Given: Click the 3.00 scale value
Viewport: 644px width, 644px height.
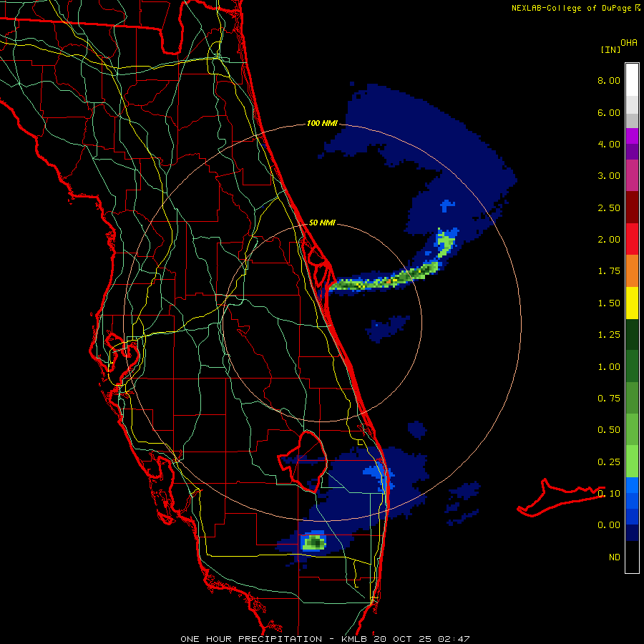Looking at the screenshot, I should [x=609, y=176].
